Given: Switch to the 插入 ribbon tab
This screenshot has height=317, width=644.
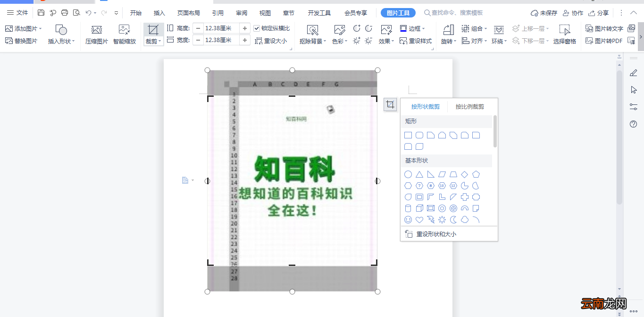Looking at the screenshot, I should tap(159, 13).
